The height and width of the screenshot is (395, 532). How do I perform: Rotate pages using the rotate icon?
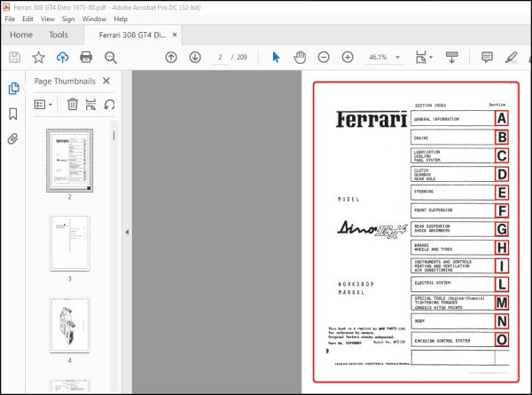point(109,104)
